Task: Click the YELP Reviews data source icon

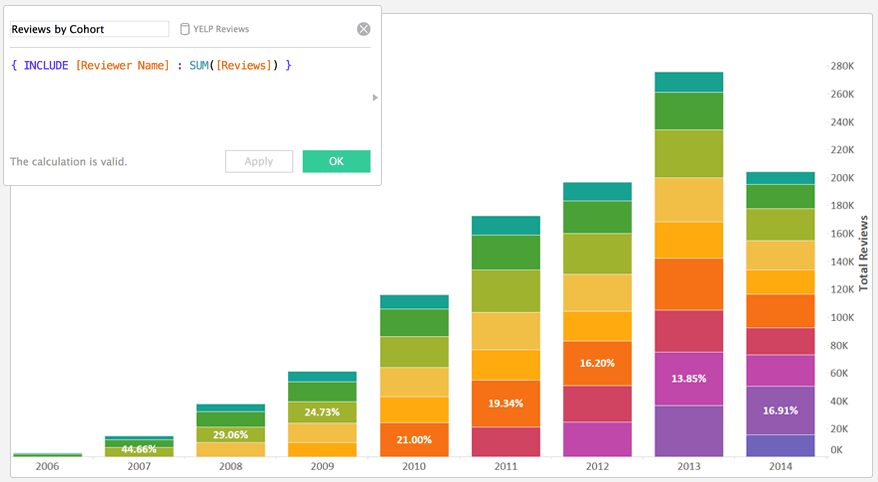Action: click(185, 29)
